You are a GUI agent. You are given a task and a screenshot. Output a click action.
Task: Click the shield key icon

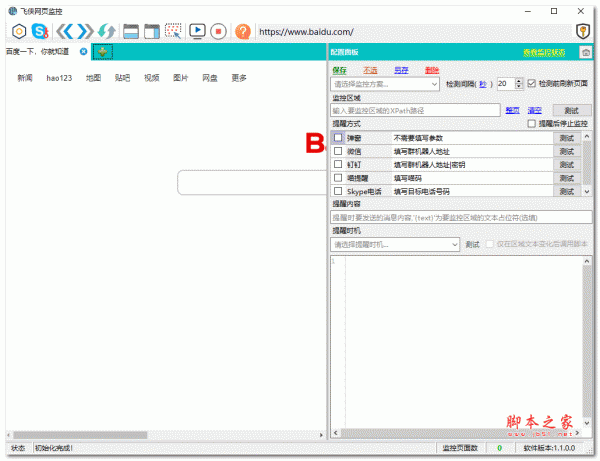583,31
